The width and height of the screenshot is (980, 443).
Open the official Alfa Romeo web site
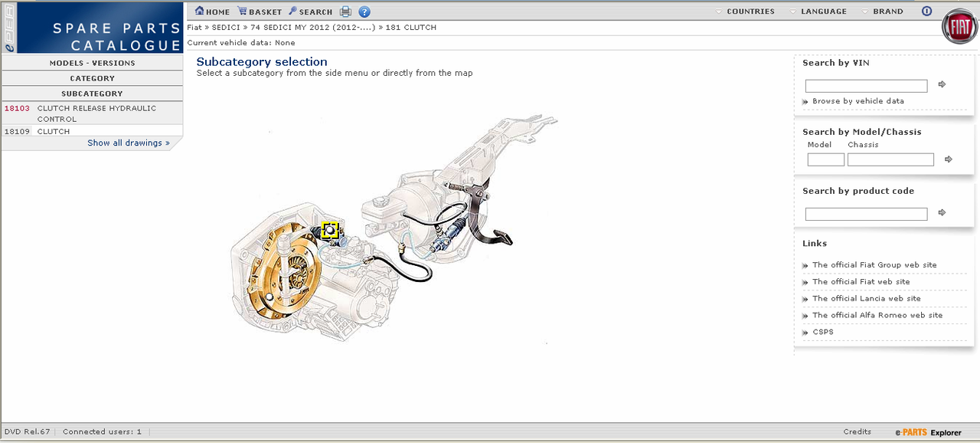tap(877, 316)
